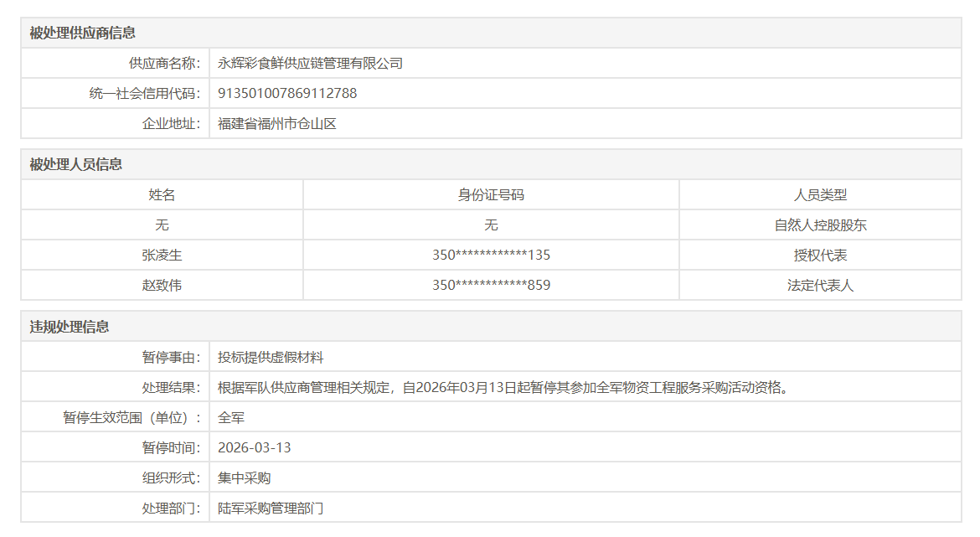Viewport: 980px width, 537px height.
Task: Select the 供应商名称 label
Action: (164, 63)
